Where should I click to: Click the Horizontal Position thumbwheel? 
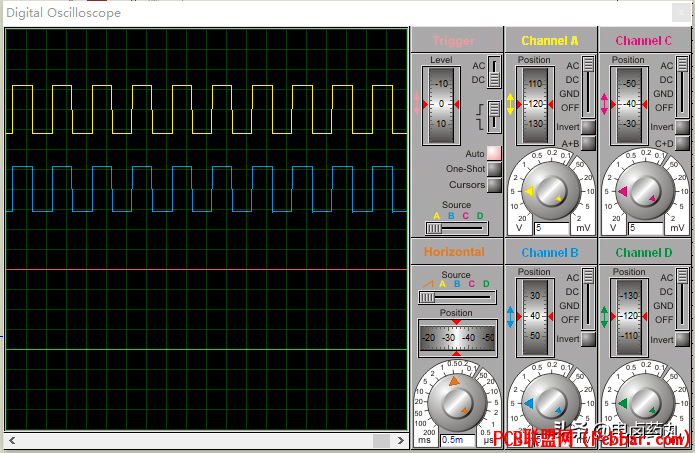pyautogui.click(x=457, y=338)
